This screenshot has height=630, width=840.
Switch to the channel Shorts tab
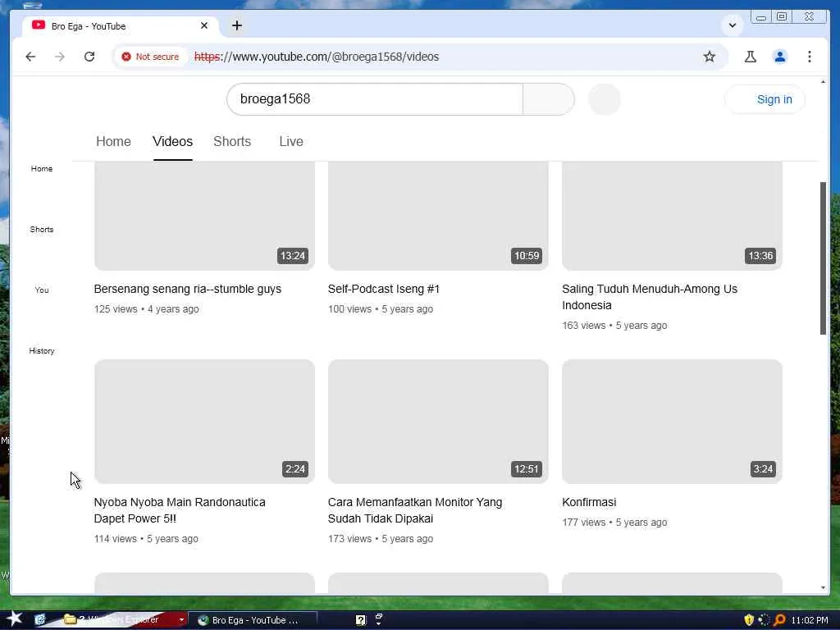pyautogui.click(x=232, y=141)
